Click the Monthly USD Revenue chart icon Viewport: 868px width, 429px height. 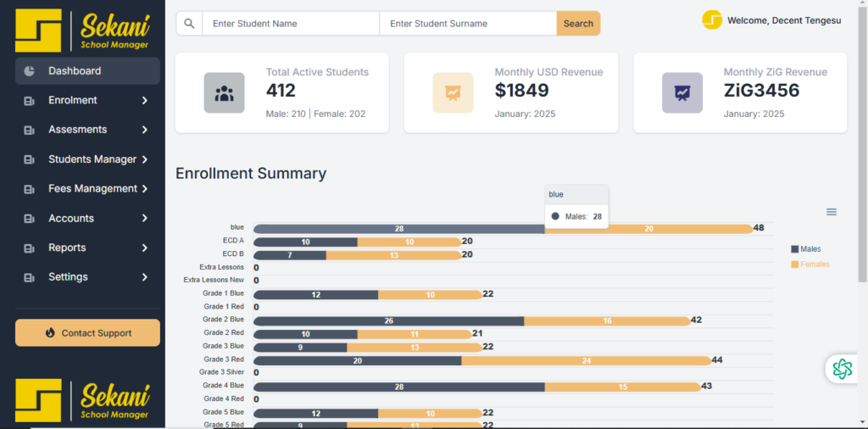453,92
